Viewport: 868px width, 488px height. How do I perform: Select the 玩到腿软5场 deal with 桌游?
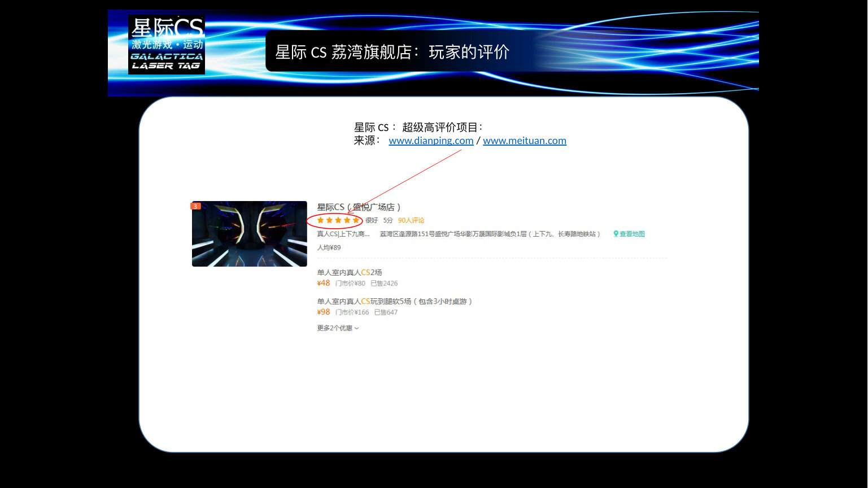pyautogui.click(x=394, y=302)
